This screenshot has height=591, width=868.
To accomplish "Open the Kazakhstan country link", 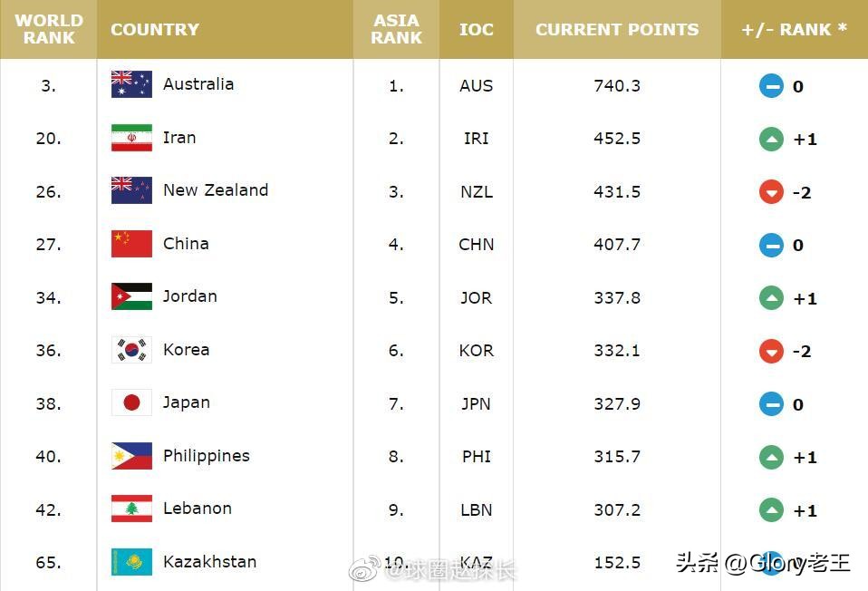I will (x=209, y=562).
